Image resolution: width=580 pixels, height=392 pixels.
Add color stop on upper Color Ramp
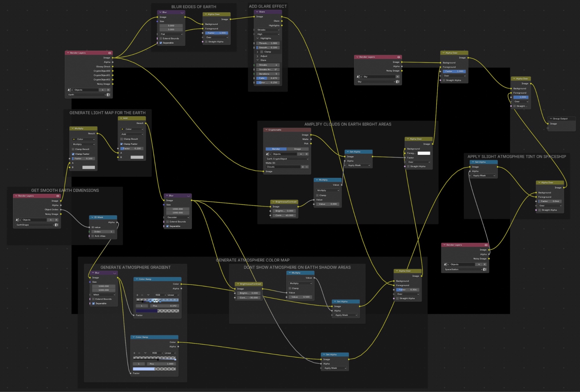(x=137, y=295)
